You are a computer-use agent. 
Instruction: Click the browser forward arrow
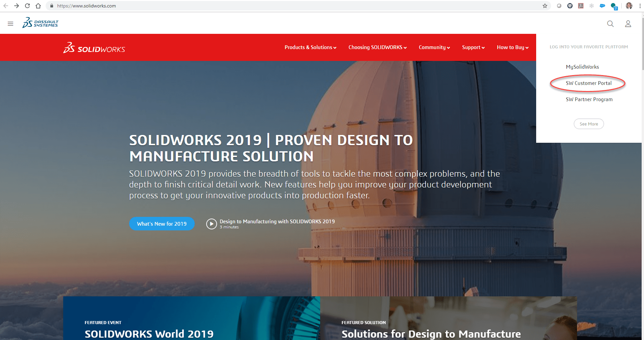point(17,6)
